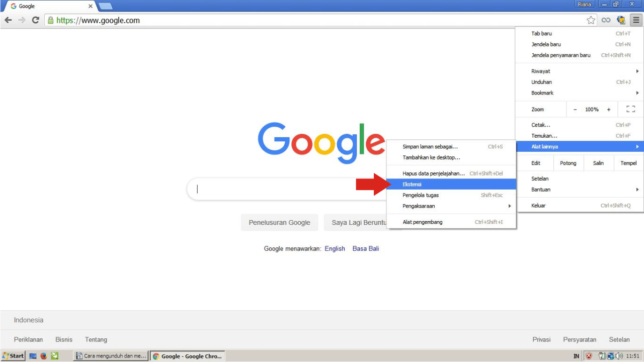Increase zoom with the plus button
The width and height of the screenshot is (644, 362).
click(x=609, y=109)
